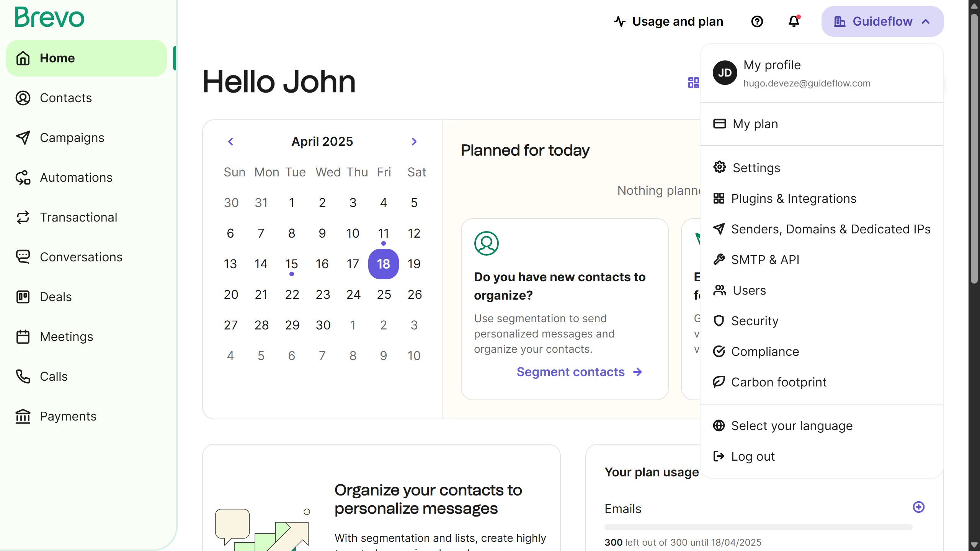Select April 15 in the calendar

point(291,264)
